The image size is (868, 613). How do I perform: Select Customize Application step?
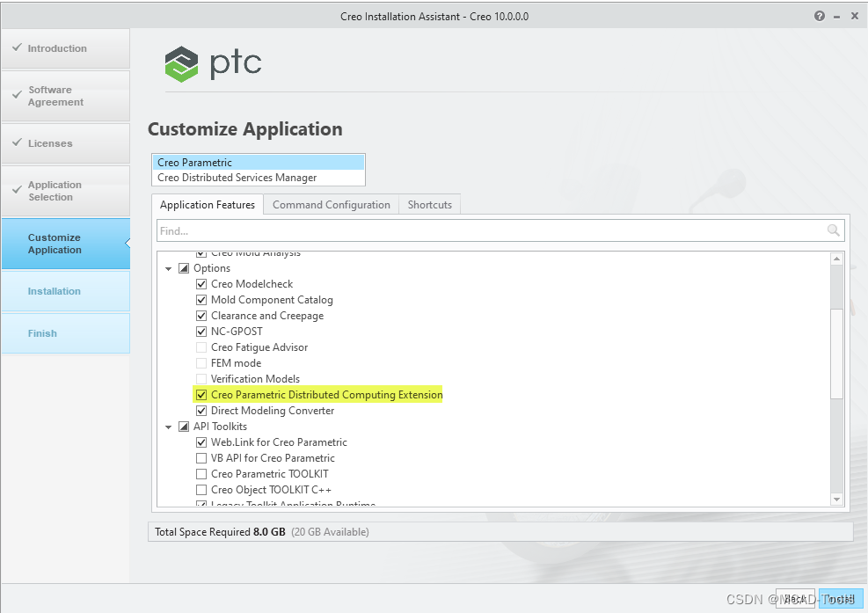66,244
